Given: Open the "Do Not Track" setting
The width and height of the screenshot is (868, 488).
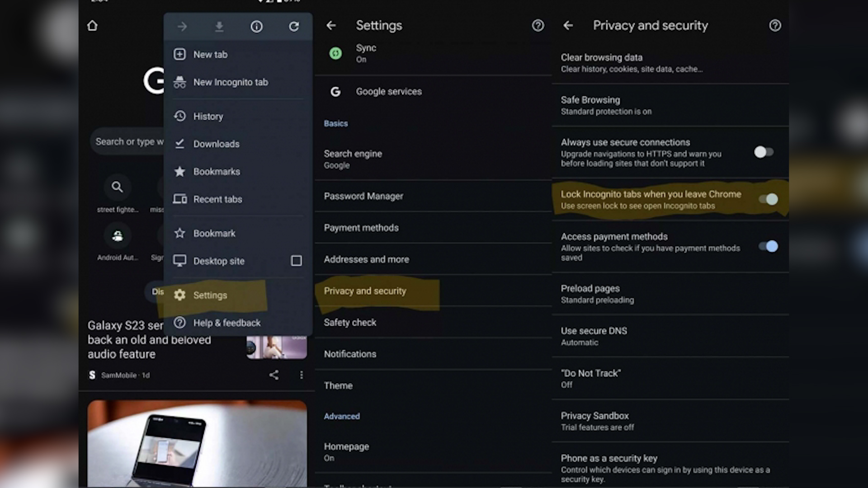Looking at the screenshot, I should [670, 379].
